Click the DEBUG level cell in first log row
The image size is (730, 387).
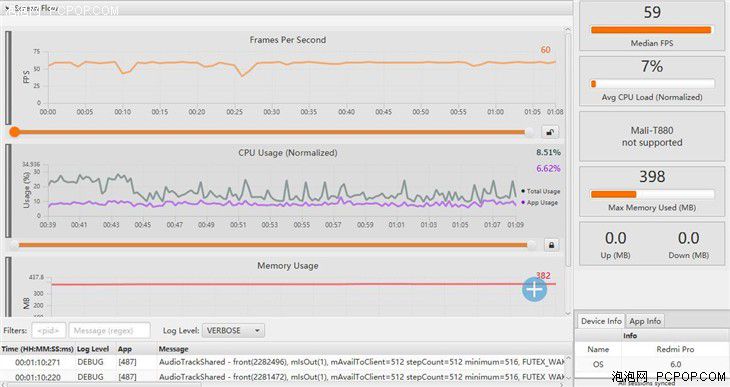90,362
